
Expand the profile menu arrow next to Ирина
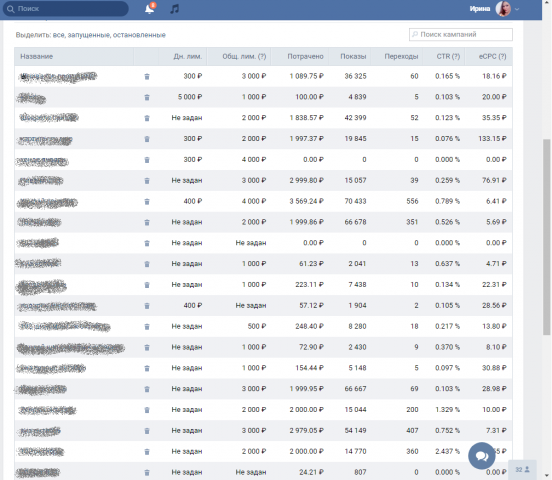(x=517, y=9)
